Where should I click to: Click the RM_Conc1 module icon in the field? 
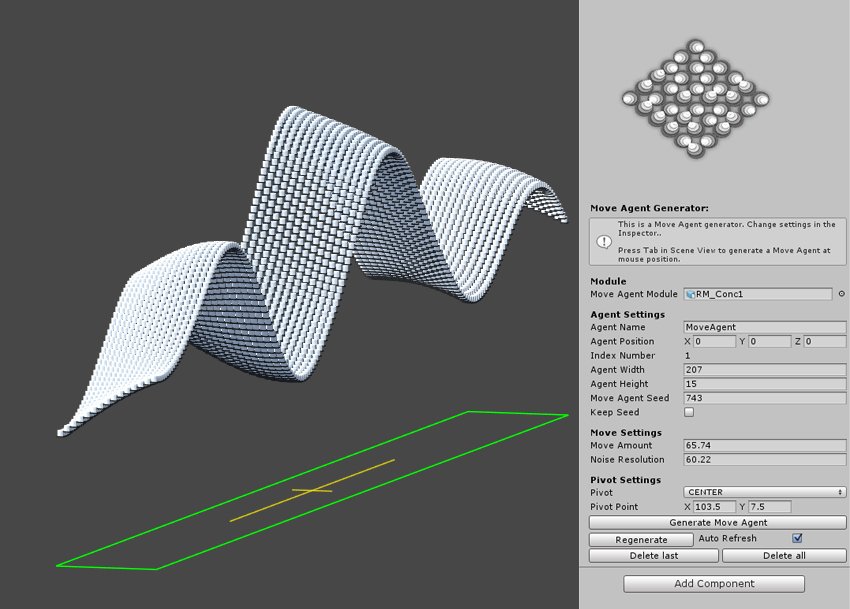pyautogui.click(x=689, y=294)
